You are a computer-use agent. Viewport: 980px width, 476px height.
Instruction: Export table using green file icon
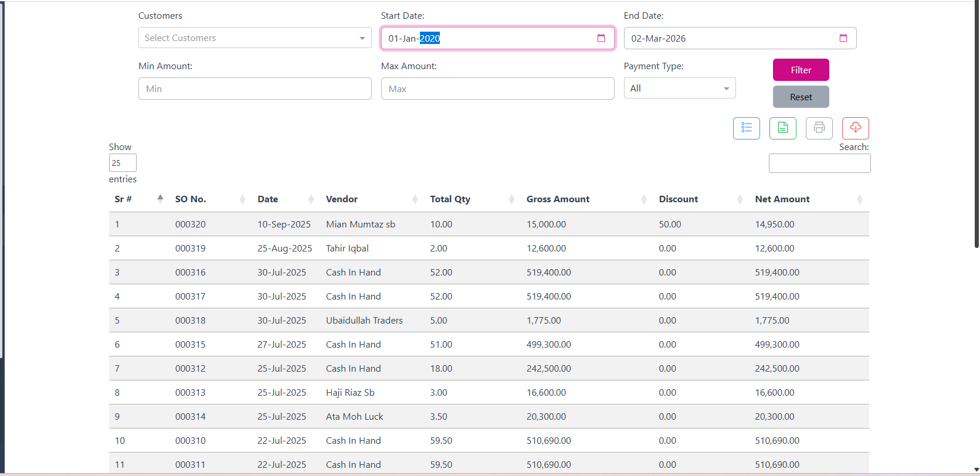pyautogui.click(x=782, y=128)
